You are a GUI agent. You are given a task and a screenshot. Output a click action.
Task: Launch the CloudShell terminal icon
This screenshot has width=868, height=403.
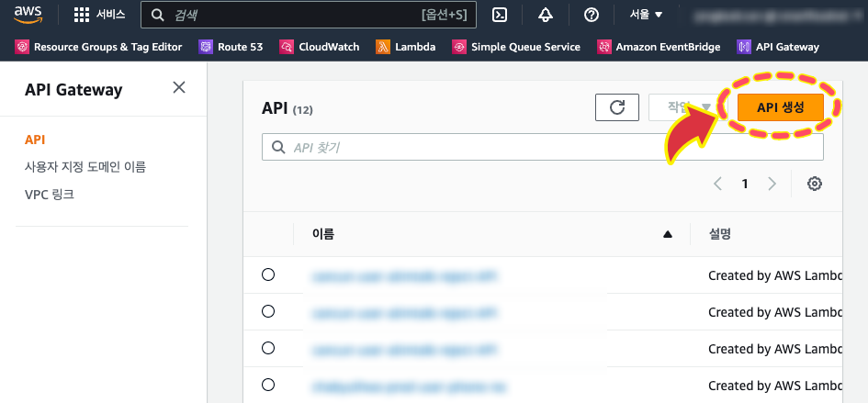coord(500,15)
